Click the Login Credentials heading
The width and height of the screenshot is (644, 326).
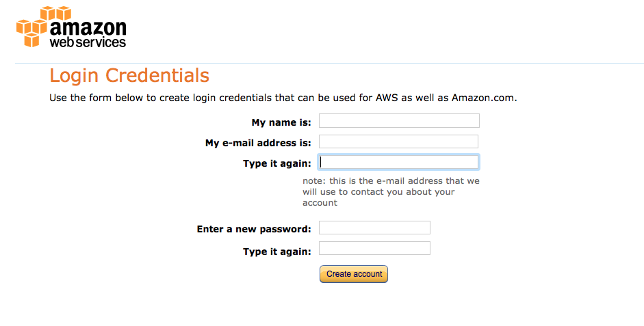(129, 75)
